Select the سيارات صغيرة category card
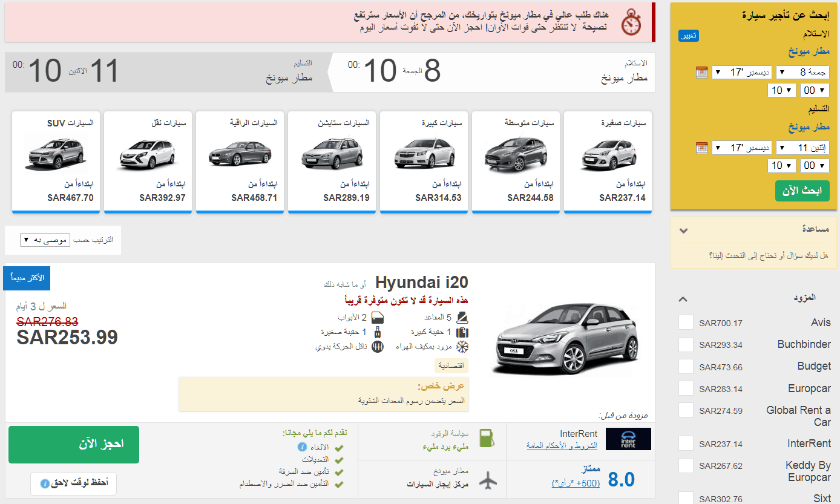This screenshot has height=504, width=840. tap(608, 162)
